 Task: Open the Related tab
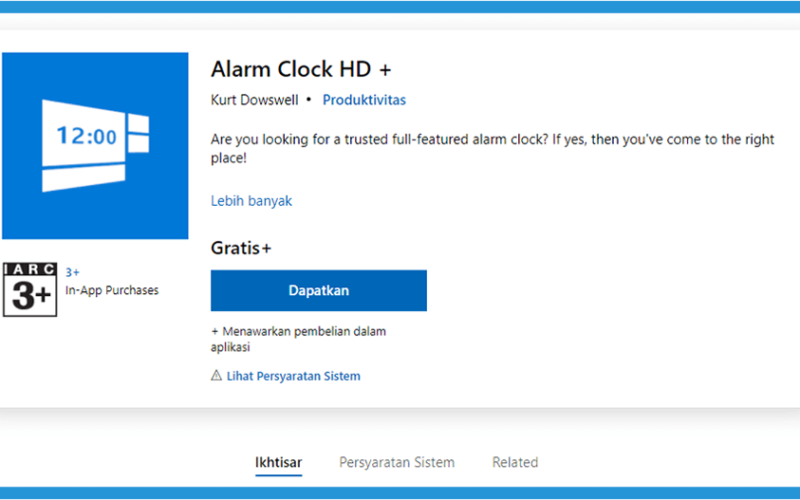tap(515, 462)
